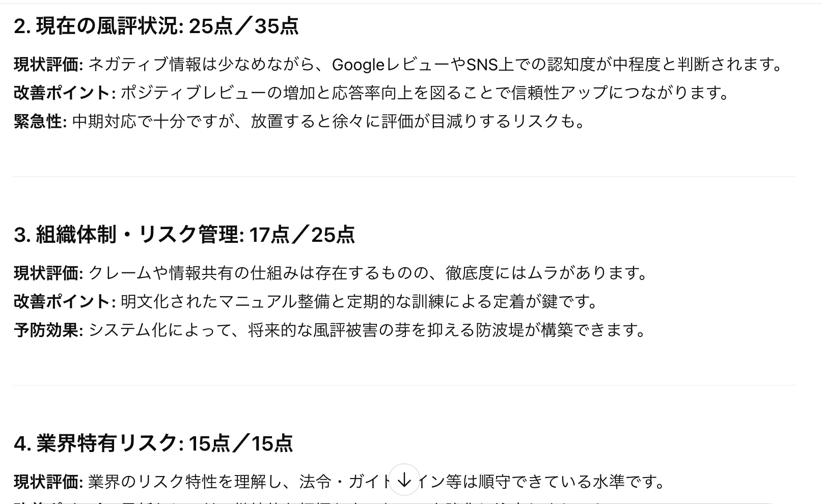
Task: Click the 緊急性 bold label
Action: (x=40, y=121)
